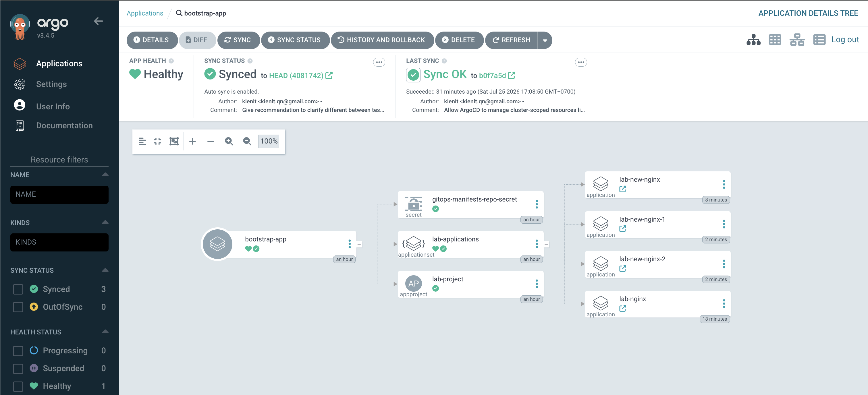Open lab-new-nginx node kebab menu
The image size is (868, 395).
[724, 184]
